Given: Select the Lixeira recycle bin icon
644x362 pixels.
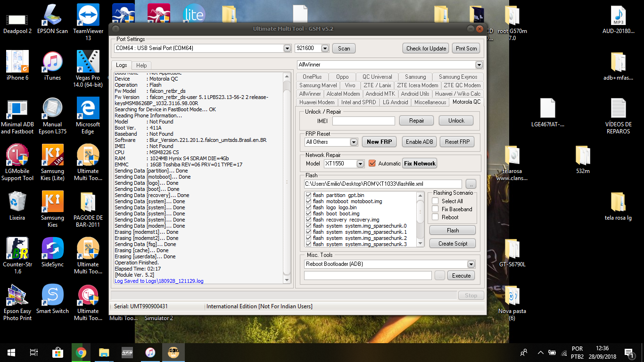Looking at the screenshot, I should pos(17,206).
